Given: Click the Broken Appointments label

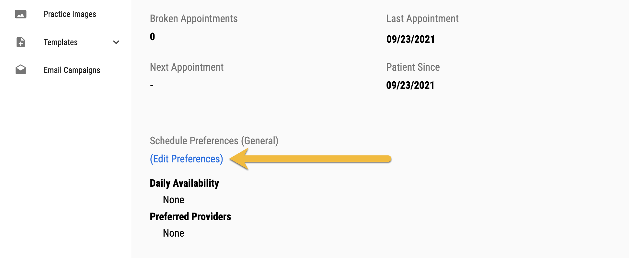Looking at the screenshot, I should click(x=193, y=19).
